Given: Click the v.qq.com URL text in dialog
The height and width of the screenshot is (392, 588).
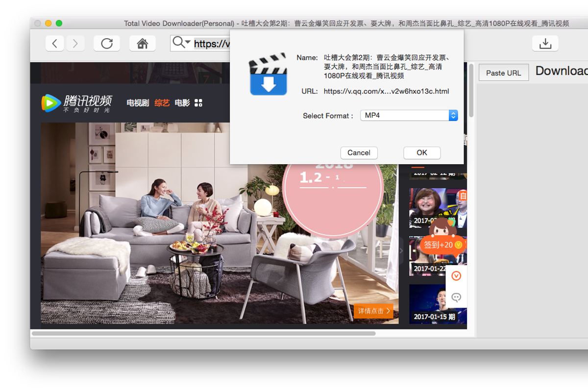Looking at the screenshot, I should 386,91.
